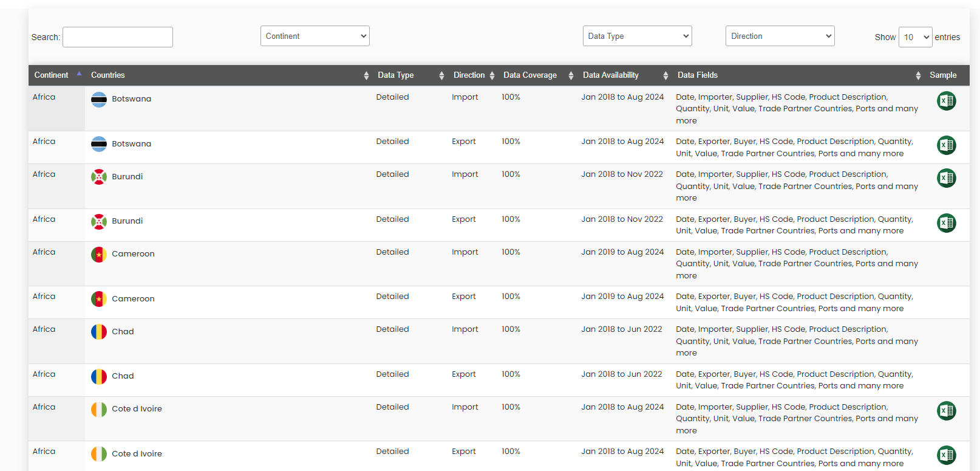
Task: Click 'Jan 2018 to Nov 2022' in Burundi Import row
Action: coord(622,174)
